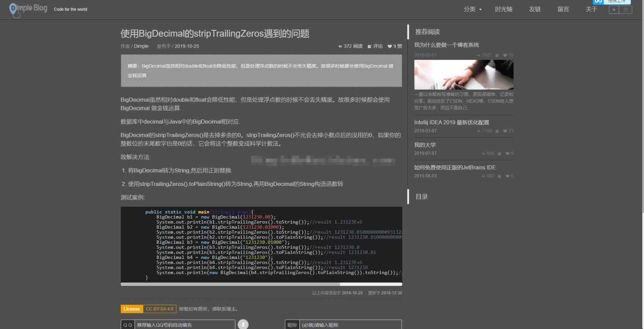Click author name Dimple

click(141, 46)
